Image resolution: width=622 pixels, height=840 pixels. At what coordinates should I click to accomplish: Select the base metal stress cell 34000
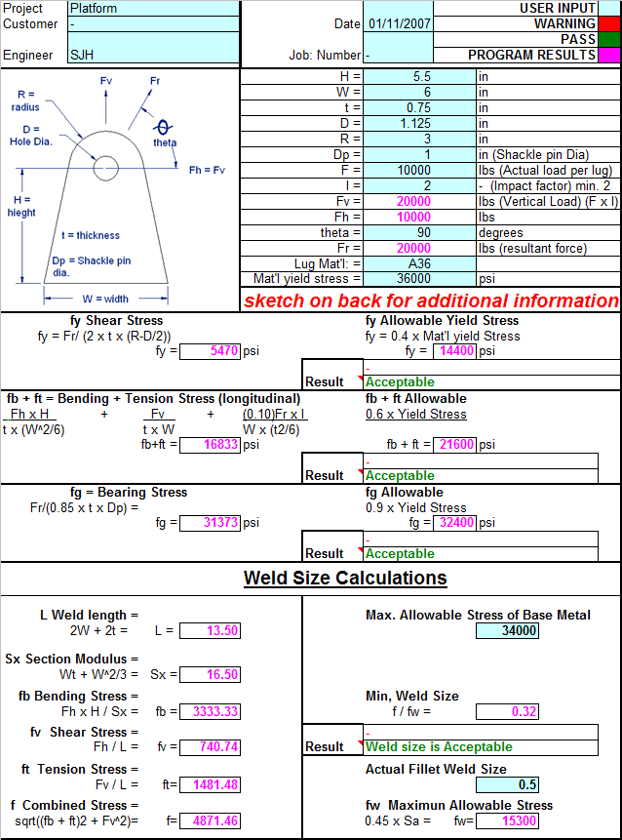coord(508,630)
